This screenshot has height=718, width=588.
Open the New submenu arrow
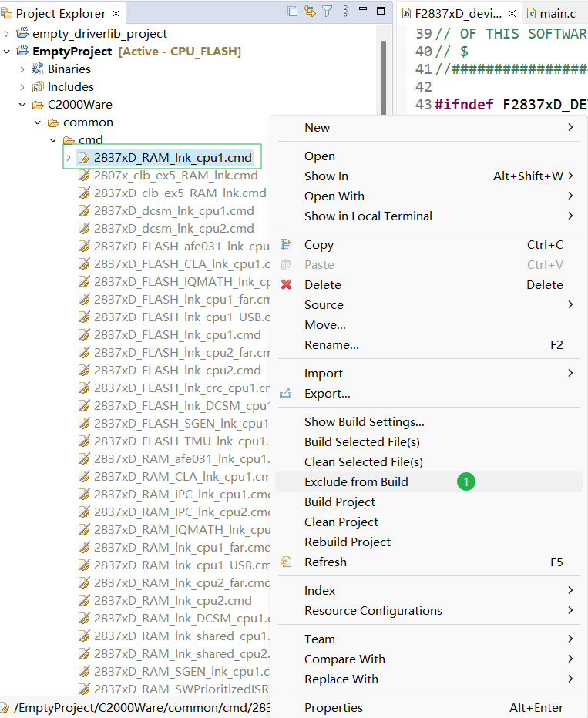tap(570, 128)
